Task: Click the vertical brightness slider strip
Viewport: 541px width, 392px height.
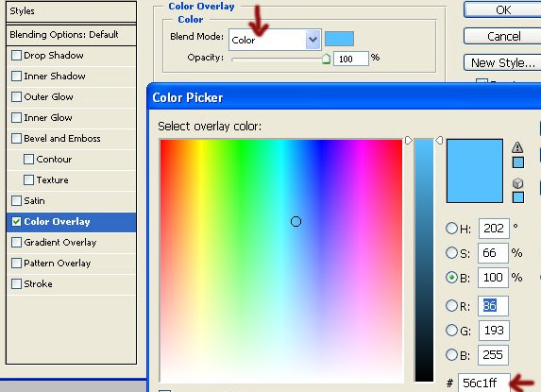Action: point(424,261)
